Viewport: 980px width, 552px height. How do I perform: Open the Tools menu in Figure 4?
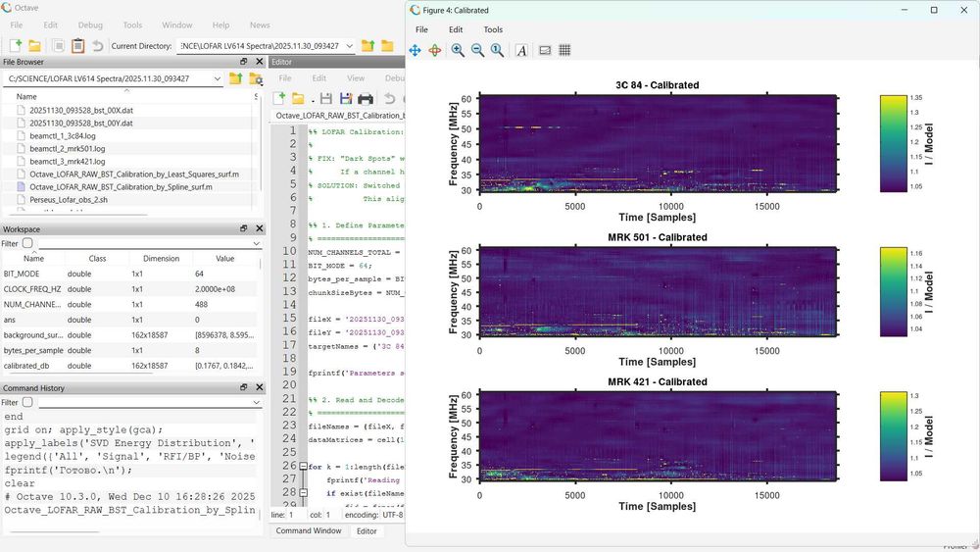coord(493,29)
